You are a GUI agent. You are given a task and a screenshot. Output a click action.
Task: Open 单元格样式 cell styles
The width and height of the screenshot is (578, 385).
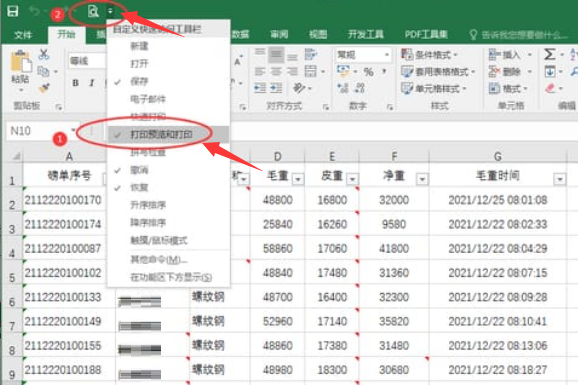[x=434, y=89]
